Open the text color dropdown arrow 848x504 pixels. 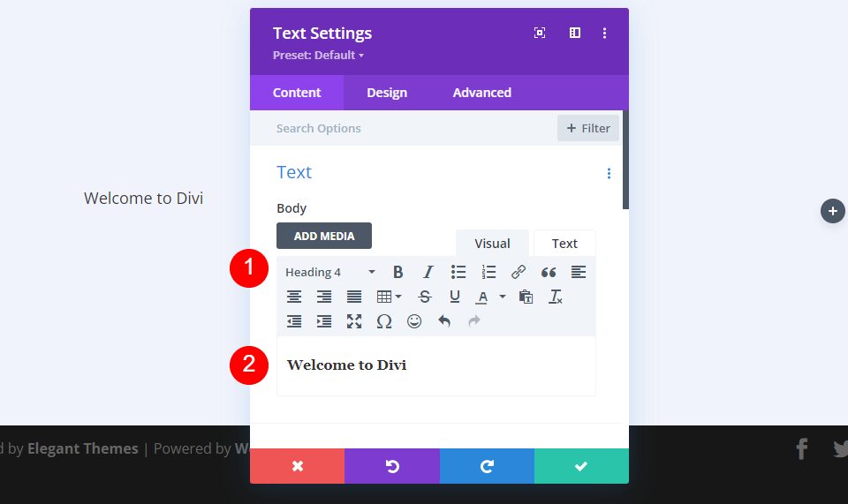pyautogui.click(x=502, y=297)
